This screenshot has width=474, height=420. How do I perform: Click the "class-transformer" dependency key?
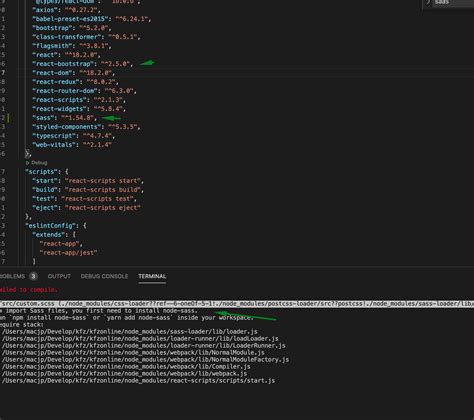coord(67,37)
